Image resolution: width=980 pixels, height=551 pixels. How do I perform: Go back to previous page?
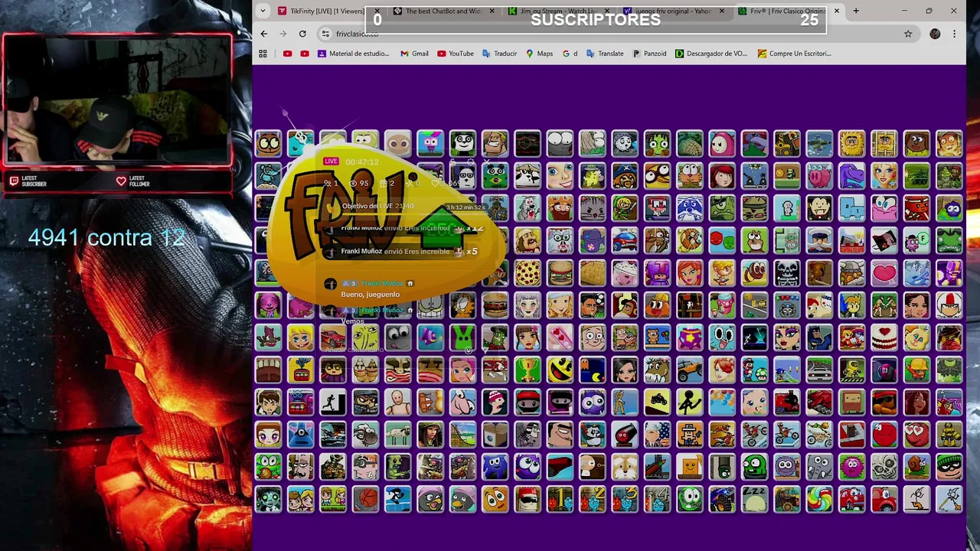[x=263, y=34]
